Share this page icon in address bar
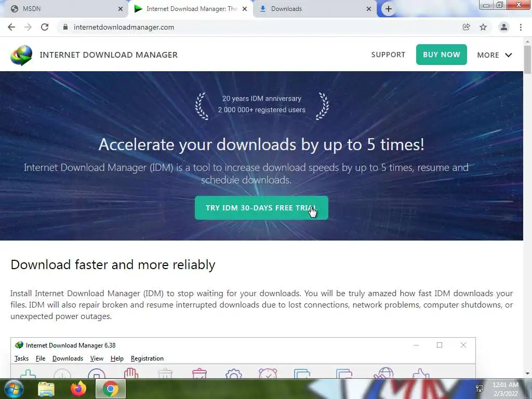The width and height of the screenshot is (532, 399). click(x=466, y=27)
